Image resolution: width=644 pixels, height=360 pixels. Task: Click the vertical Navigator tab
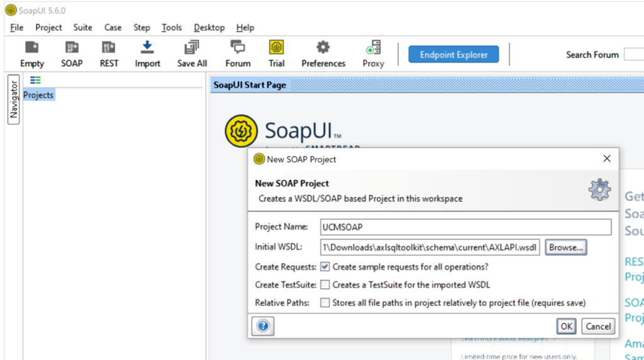pos(14,99)
